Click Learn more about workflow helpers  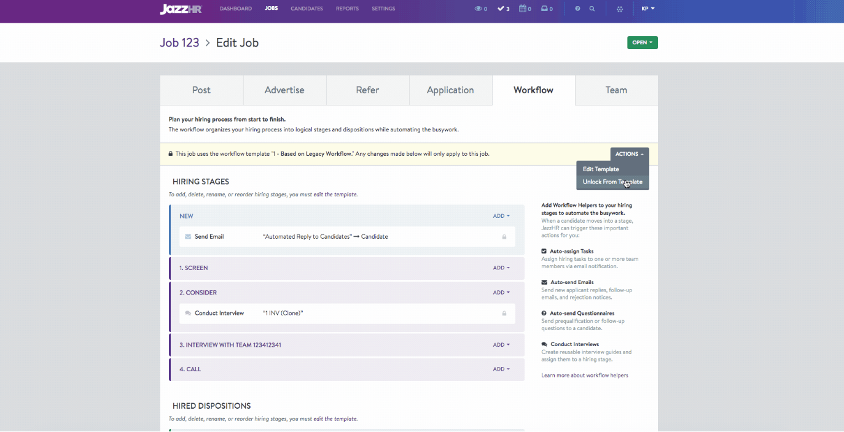(x=585, y=375)
